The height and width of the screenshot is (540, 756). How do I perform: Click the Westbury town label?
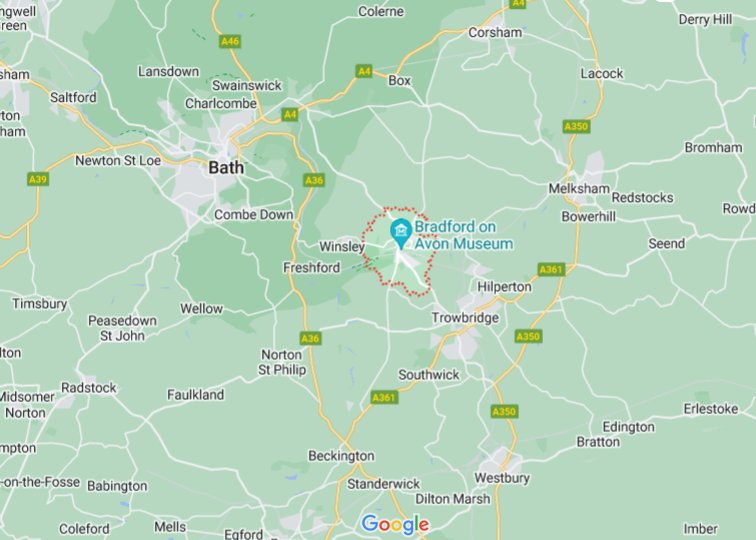click(502, 478)
